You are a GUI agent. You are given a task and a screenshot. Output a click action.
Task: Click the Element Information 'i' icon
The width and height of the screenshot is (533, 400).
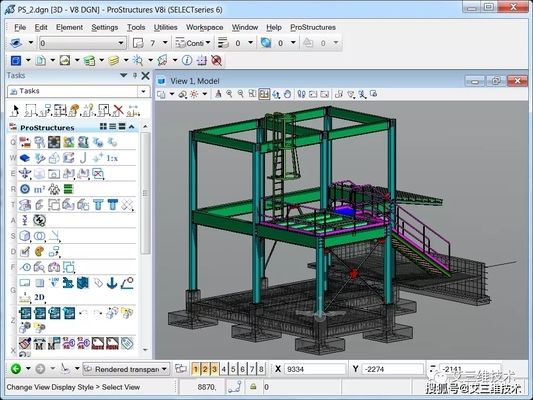187,60
